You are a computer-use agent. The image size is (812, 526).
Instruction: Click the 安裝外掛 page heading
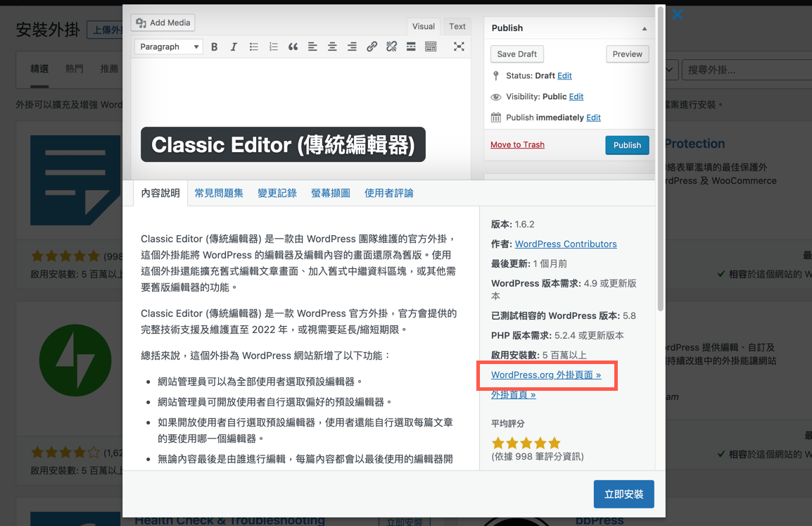click(48, 30)
